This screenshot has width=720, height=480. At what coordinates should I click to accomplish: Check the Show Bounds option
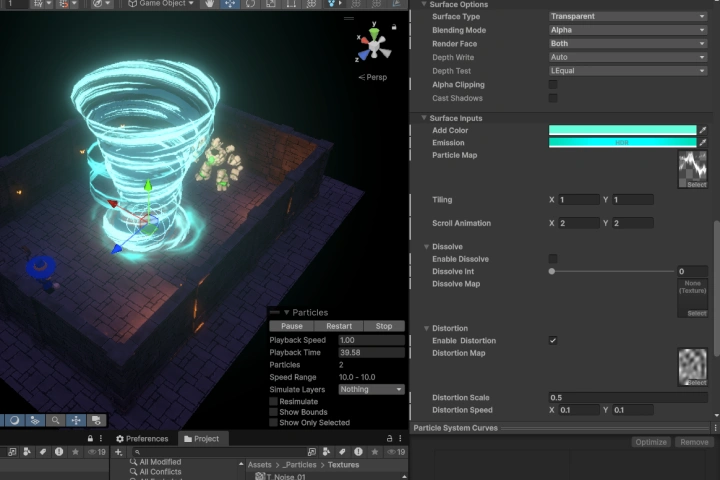click(x=274, y=412)
